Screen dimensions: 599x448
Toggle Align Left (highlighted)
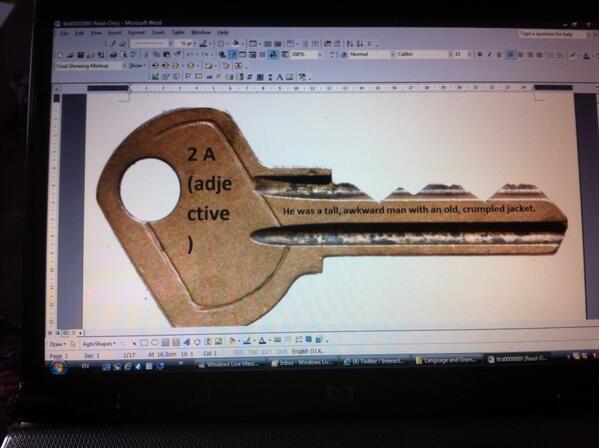510,55
